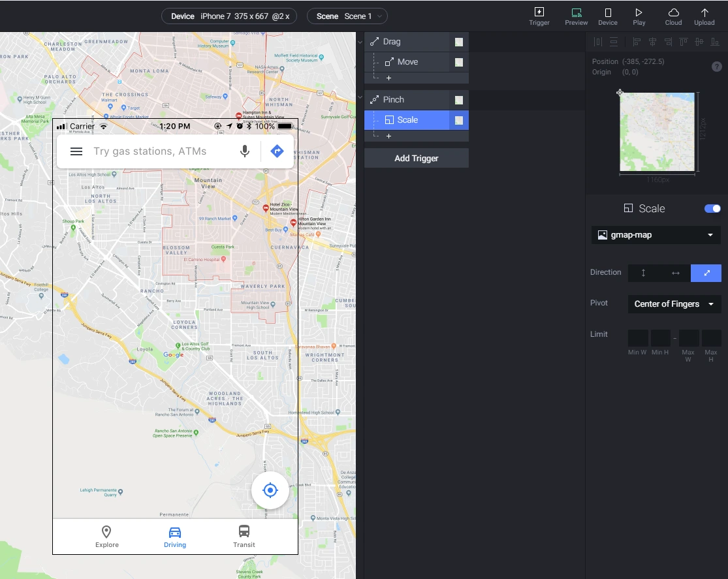The image size is (728, 579).
Task: Open the Pivot 'Center of Fingers' dropdown
Action: click(674, 304)
